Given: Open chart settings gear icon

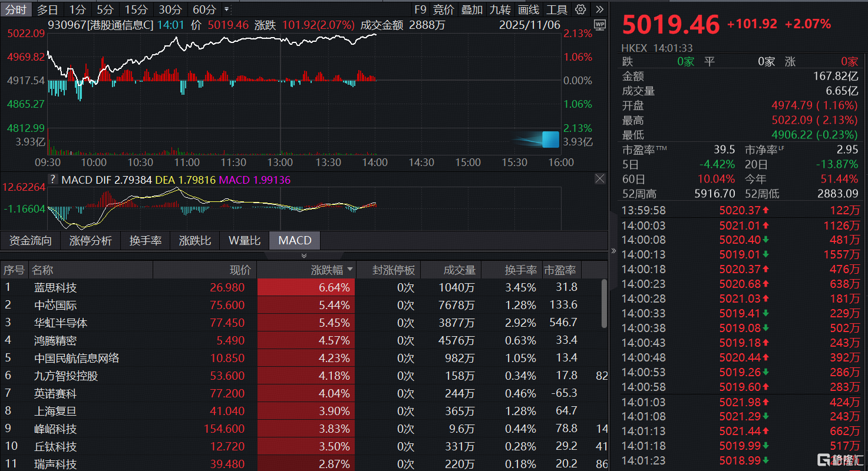Looking at the screenshot, I should 580,9.
